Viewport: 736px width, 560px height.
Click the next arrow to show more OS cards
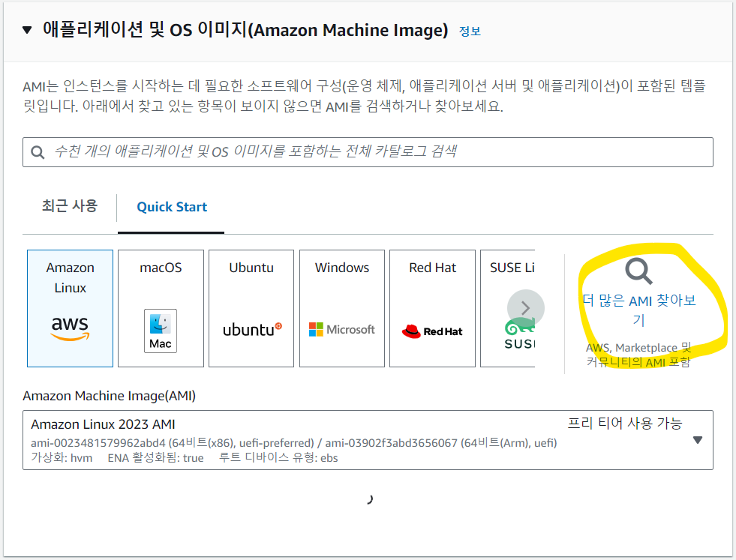526,308
